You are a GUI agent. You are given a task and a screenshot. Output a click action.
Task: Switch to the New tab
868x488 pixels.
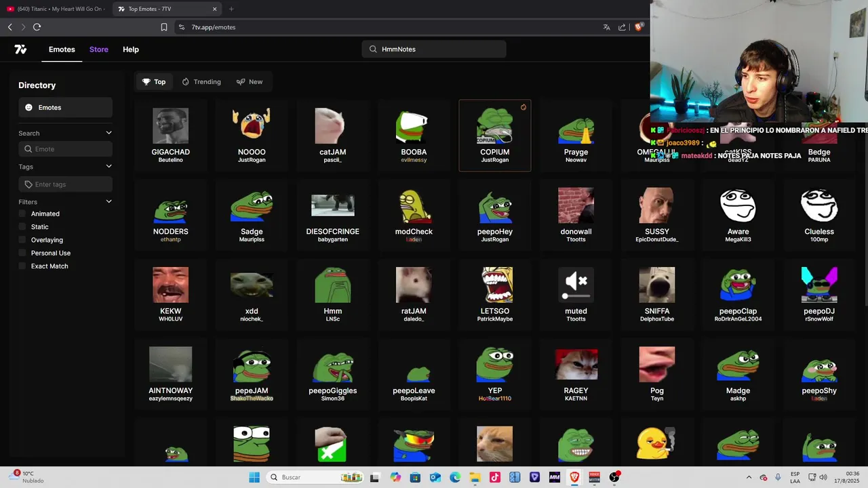pos(250,82)
